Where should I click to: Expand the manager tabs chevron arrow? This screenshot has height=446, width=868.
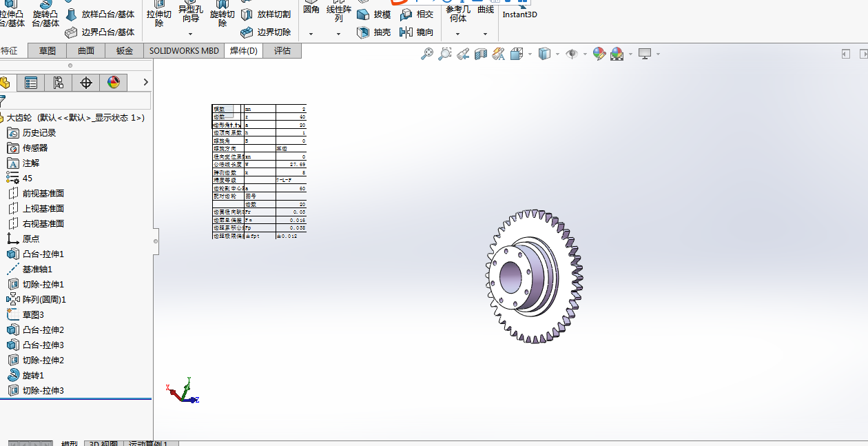[145, 82]
